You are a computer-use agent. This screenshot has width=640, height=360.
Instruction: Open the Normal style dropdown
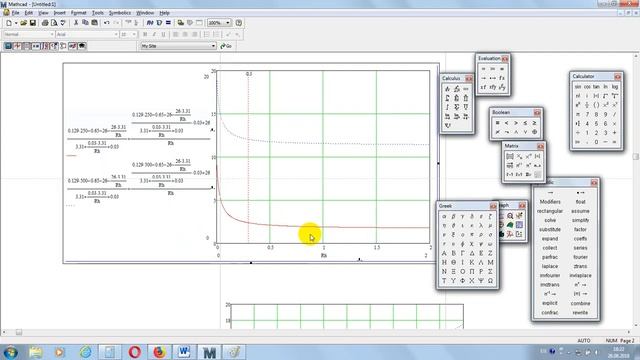point(52,35)
